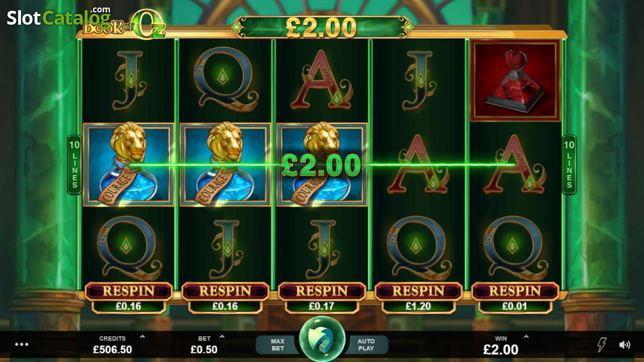Select the Max Bet button
This screenshot has width=644, height=362.
click(277, 344)
